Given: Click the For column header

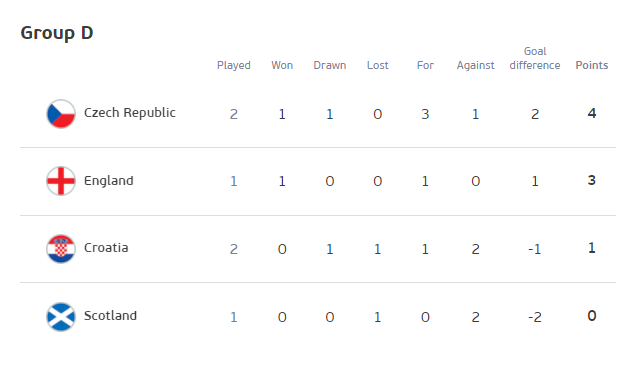Looking at the screenshot, I should tap(425, 66).
